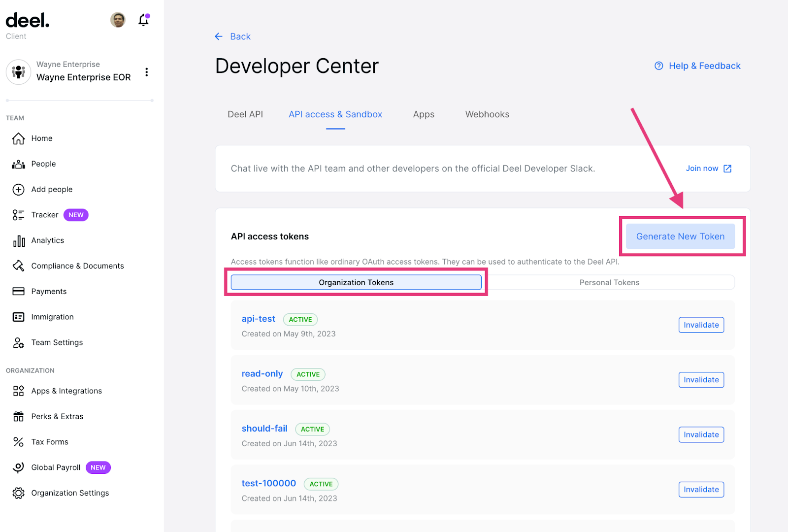
Task: Click the Apps & Integrations grid icon
Action: pyautogui.click(x=18, y=391)
